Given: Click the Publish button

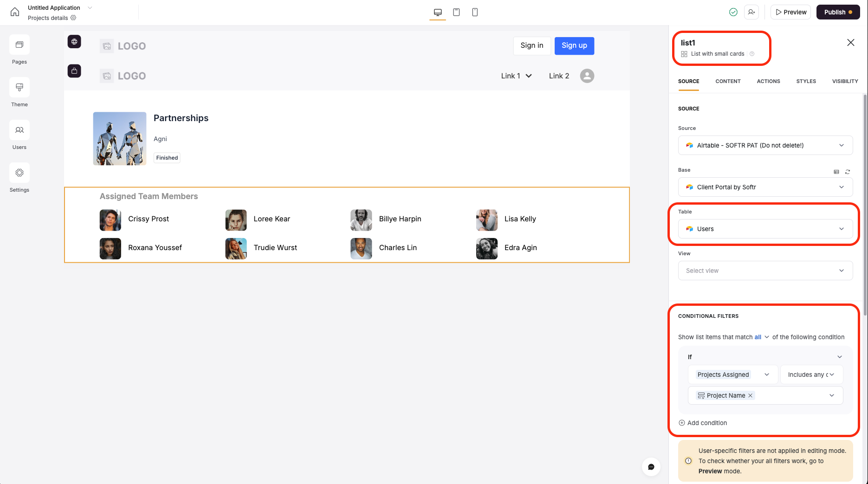Looking at the screenshot, I should pyautogui.click(x=838, y=12).
